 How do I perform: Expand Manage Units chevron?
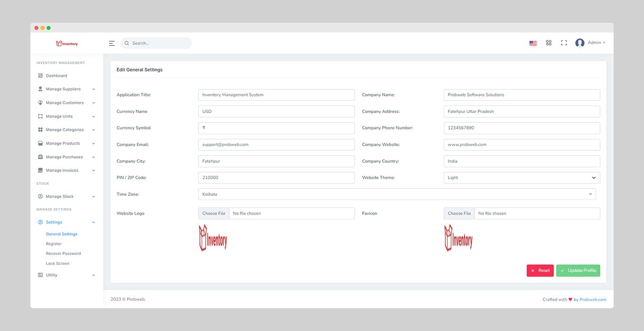click(93, 116)
